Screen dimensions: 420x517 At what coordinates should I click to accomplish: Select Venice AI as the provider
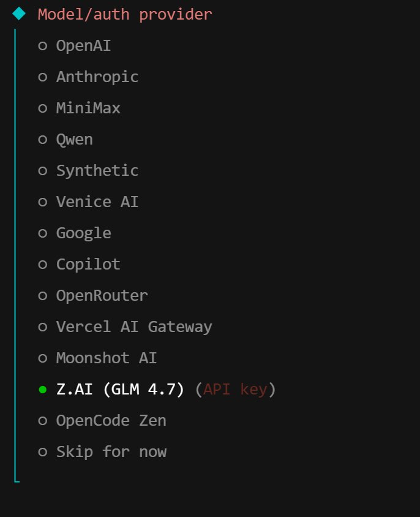pos(97,202)
